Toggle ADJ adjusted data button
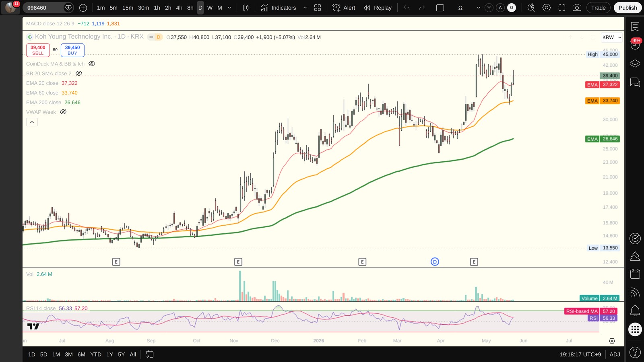644x362 pixels. tap(615, 354)
